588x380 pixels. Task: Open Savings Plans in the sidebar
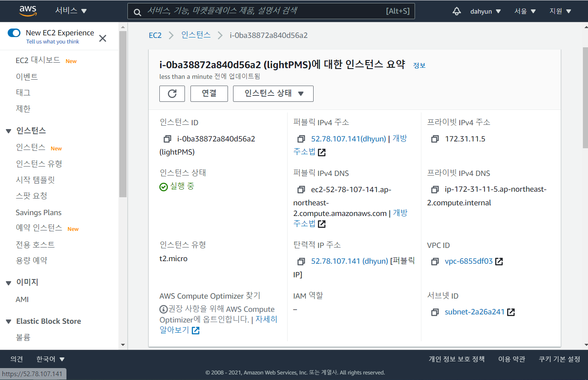(x=38, y=213)
